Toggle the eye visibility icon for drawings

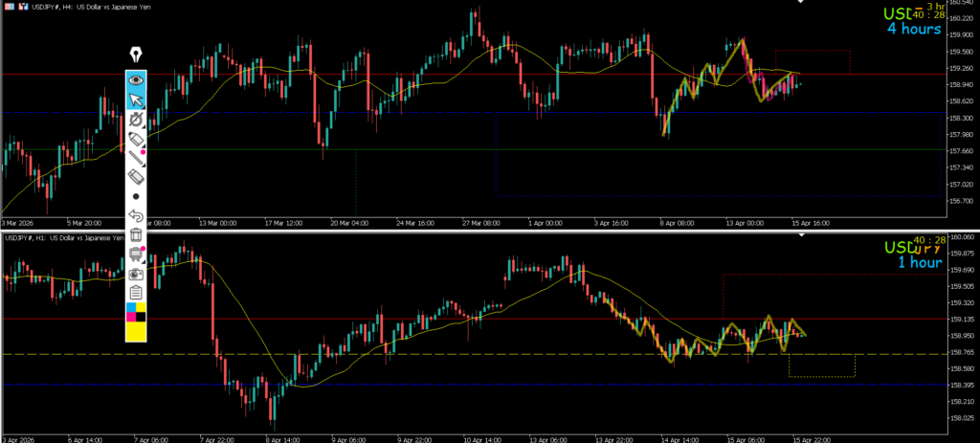coord(136,79)
